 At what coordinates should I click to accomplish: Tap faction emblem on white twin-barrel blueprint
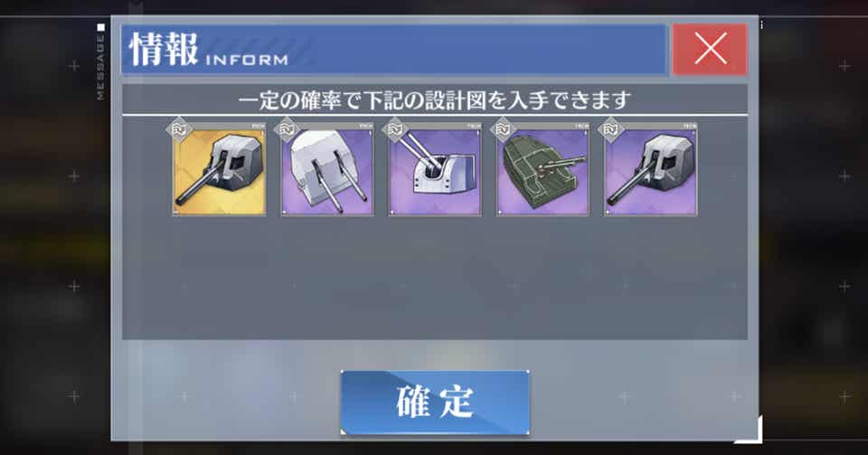pyautogui.click(x=287, y=130)
